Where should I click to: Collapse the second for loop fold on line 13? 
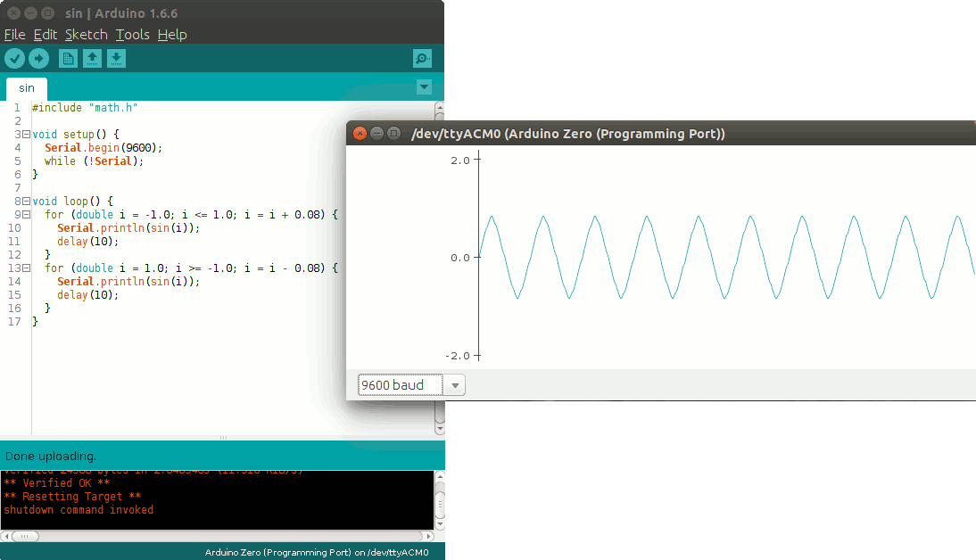point(26,268)
